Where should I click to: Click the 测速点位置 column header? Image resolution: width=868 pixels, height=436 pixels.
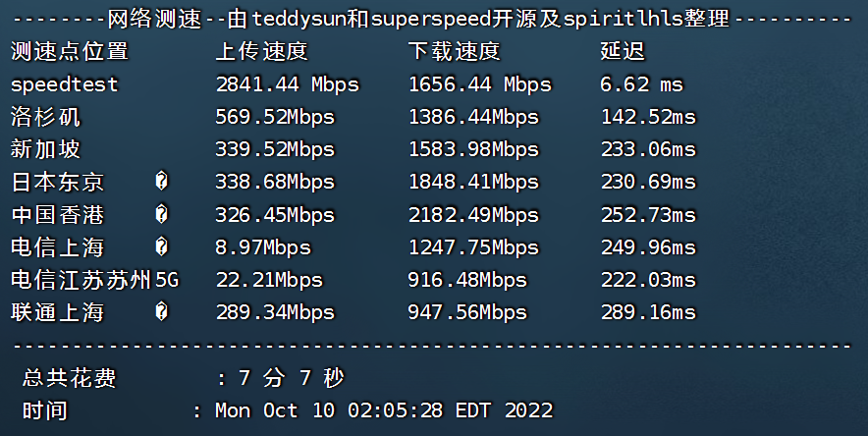pos(70,51)
